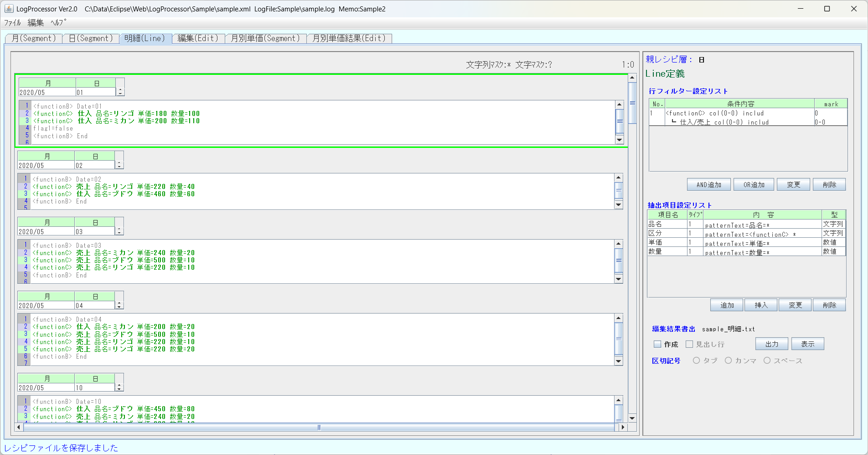This screenshot has width=868, height=455.
Task: Select the カンマ delimiter radio button
Action: click(728, 361)
